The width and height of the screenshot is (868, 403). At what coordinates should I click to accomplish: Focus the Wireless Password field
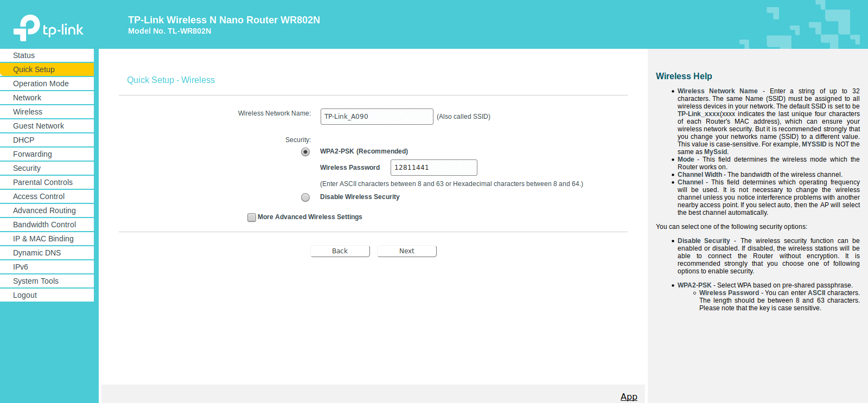(434, 168)
